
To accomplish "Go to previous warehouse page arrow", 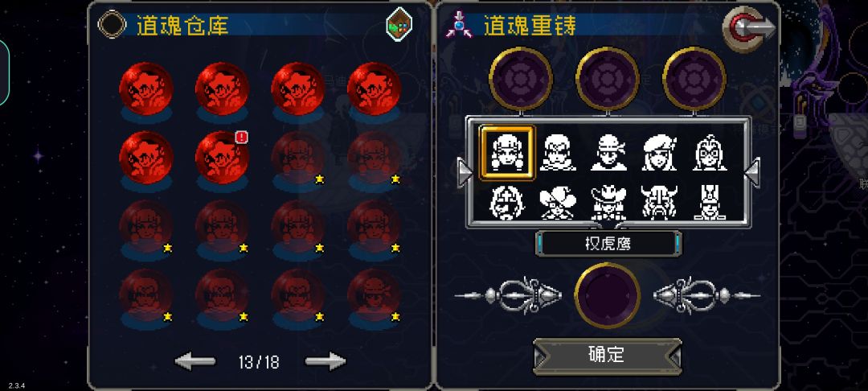I will [194, 362].
